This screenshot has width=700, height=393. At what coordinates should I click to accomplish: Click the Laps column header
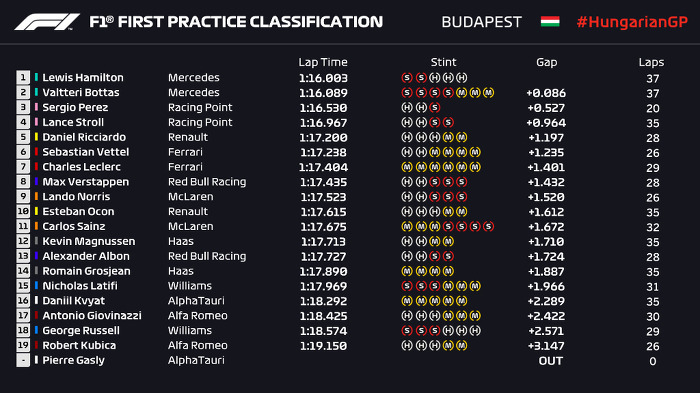click(x=651, y=63)
